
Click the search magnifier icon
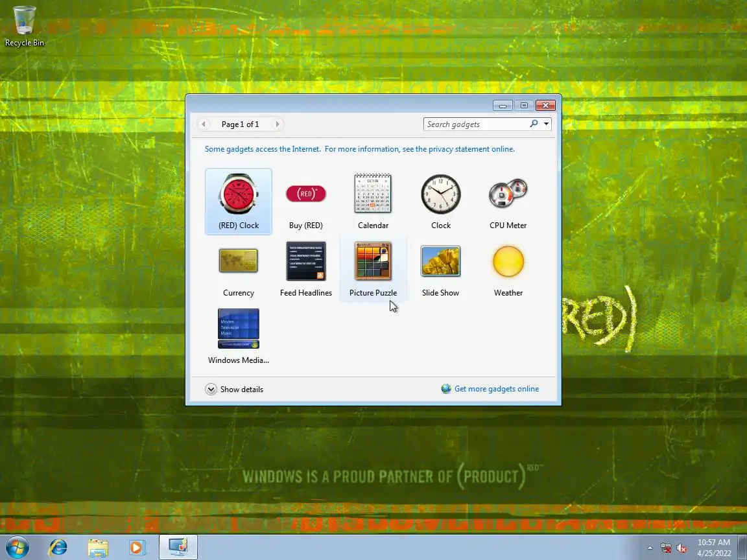534,124
